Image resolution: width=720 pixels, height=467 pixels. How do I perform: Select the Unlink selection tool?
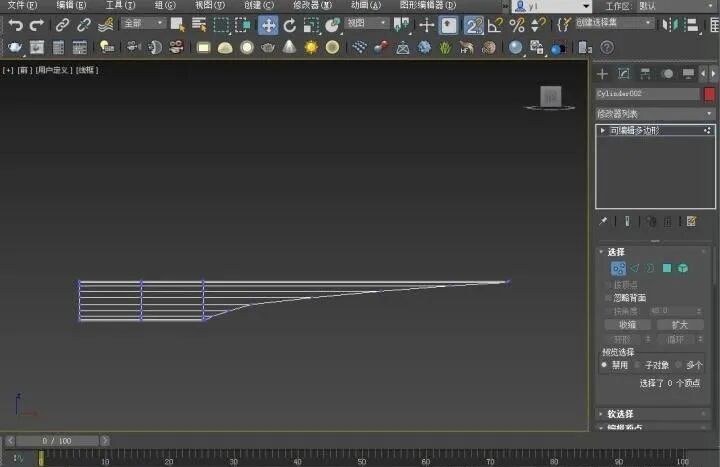pos(84,25)
